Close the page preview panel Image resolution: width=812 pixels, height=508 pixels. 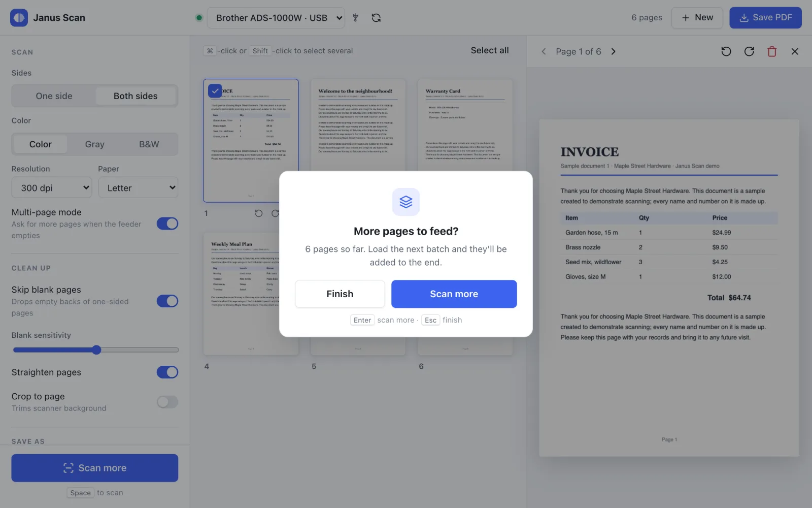click(x=795, y=51)
